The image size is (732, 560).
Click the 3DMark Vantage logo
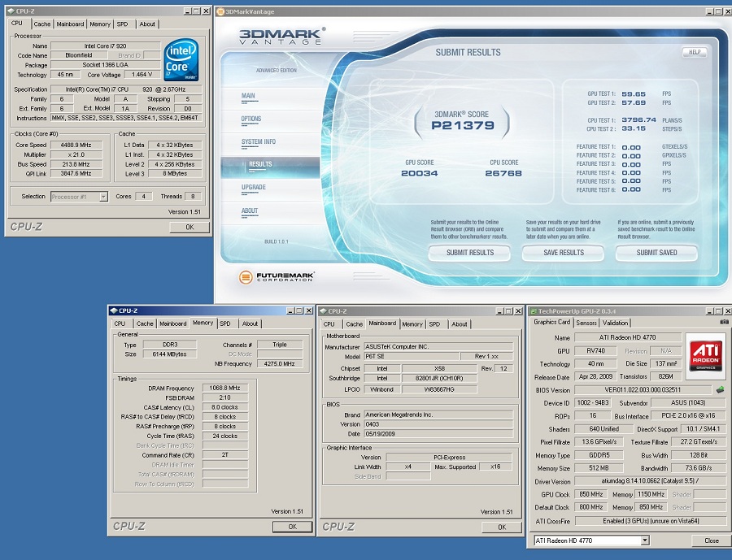[x=282, y=36]
